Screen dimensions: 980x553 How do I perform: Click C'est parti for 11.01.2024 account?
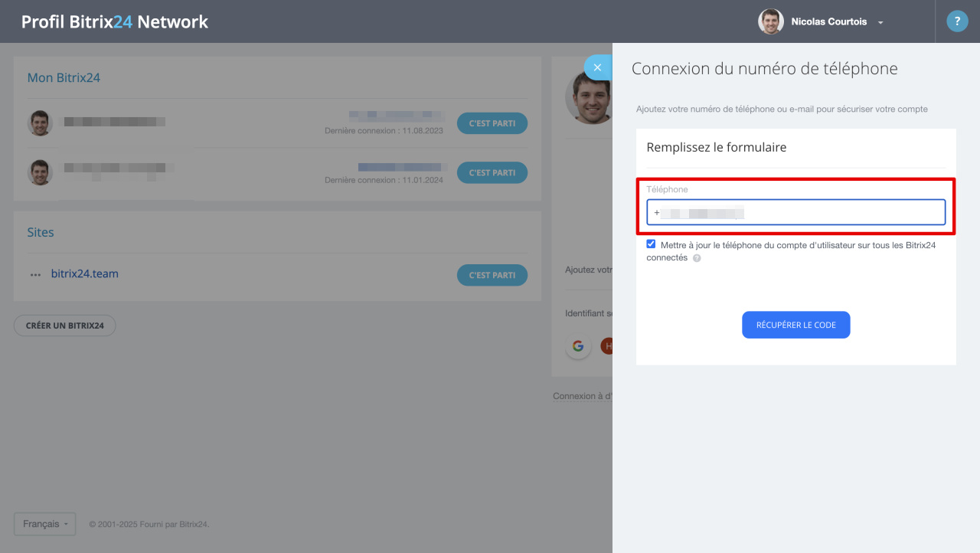point(492,172)
